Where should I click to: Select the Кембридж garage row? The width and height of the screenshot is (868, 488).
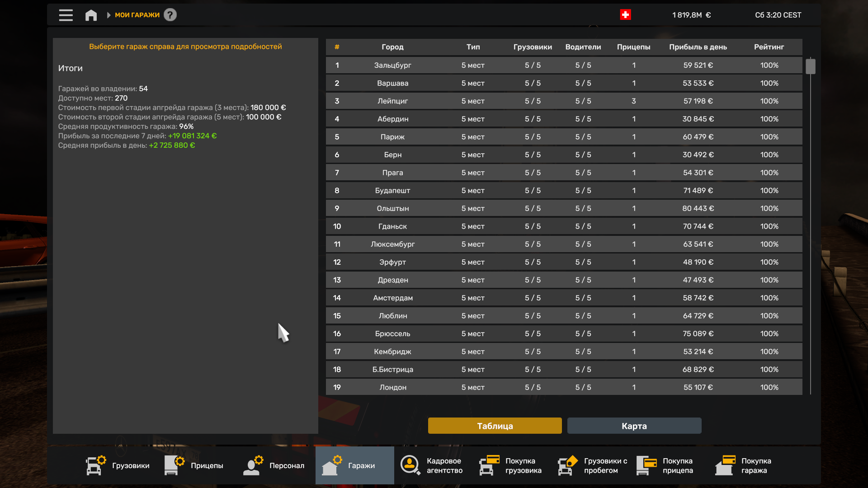564,352
